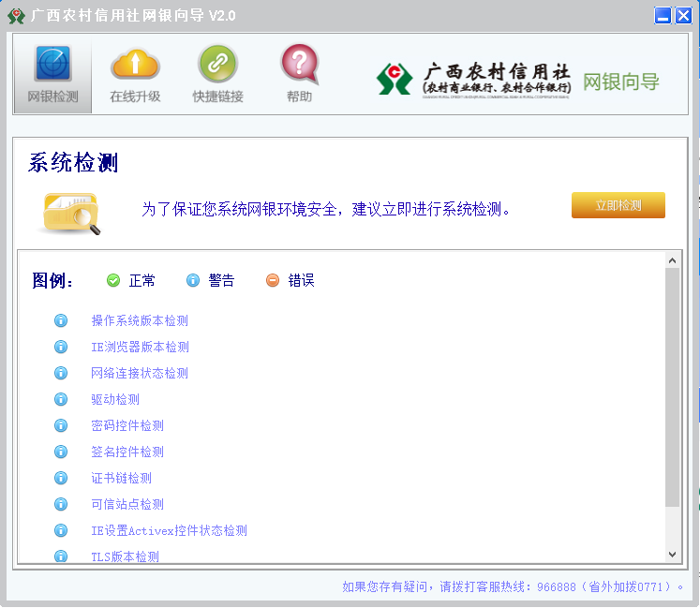This screenshot has width=700, height=608.
Task: Click the 广西农村信用社 logo emblem
Action: coord(395,79)
